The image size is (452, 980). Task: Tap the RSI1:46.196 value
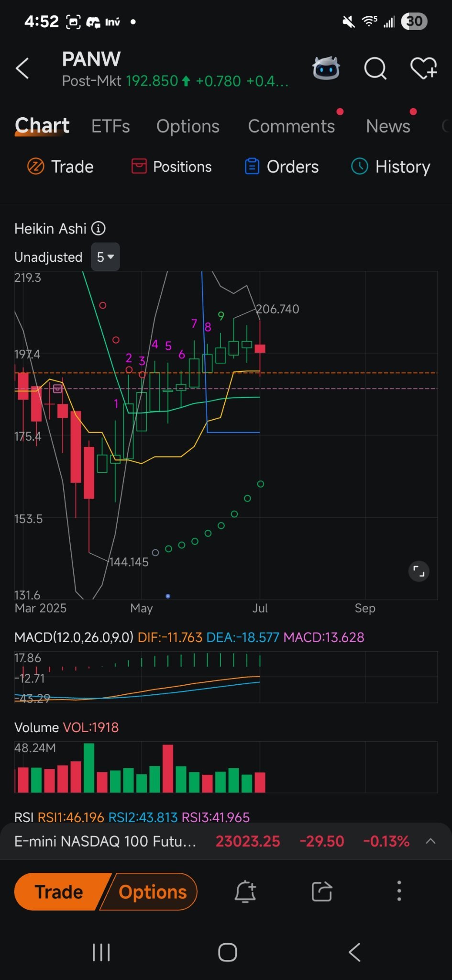tap(71, 817)
